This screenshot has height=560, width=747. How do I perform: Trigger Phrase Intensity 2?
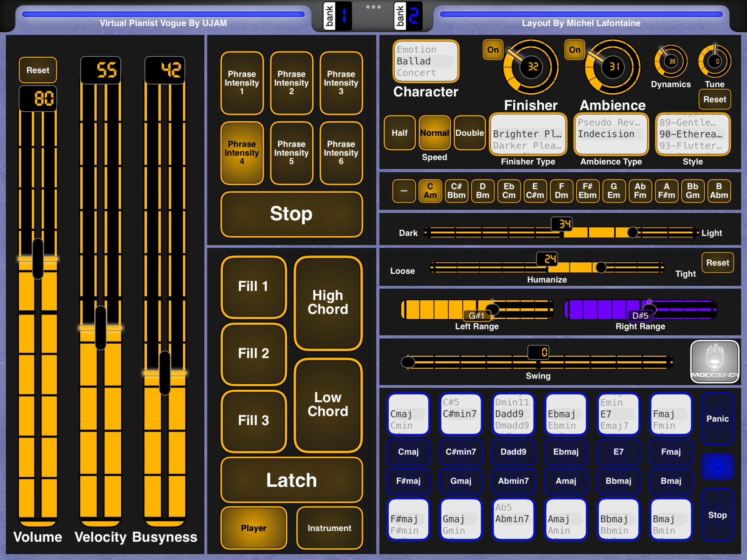292,83
